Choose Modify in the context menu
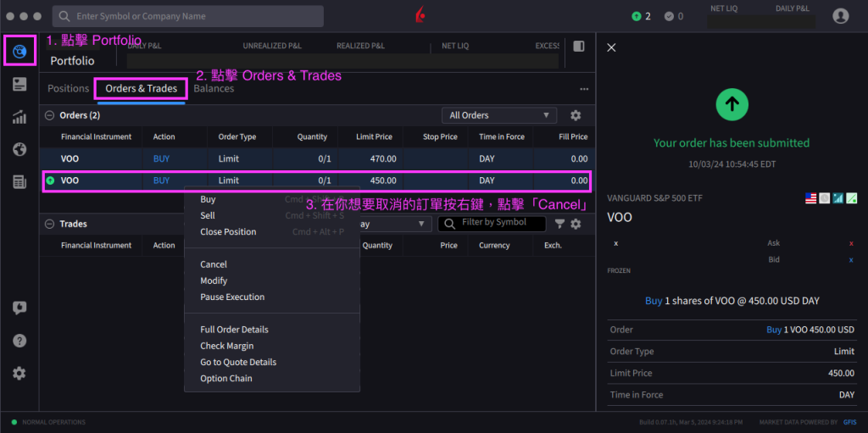 [x=214, y=280]
